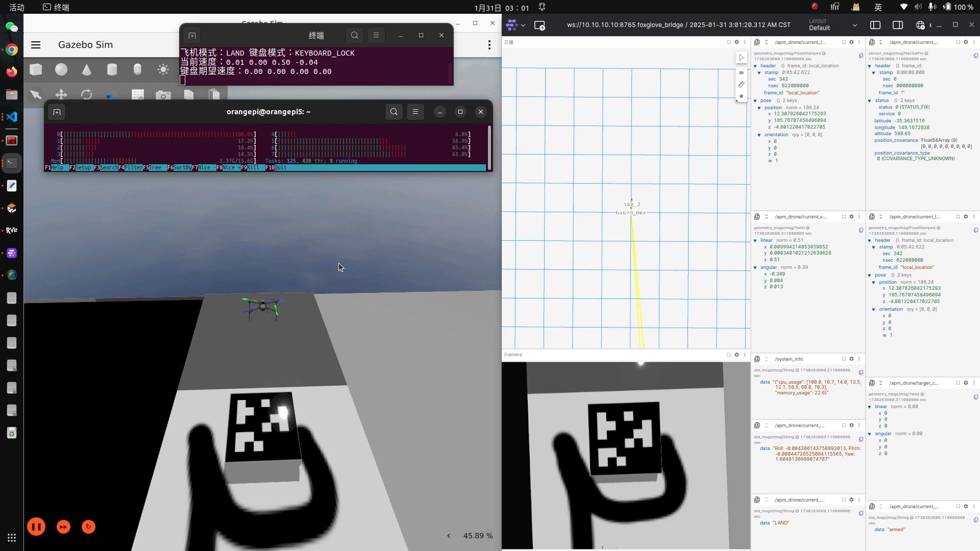Insert a capsule shape in Gazebo
Screen dimensions: 980x551
click(137, 69)
